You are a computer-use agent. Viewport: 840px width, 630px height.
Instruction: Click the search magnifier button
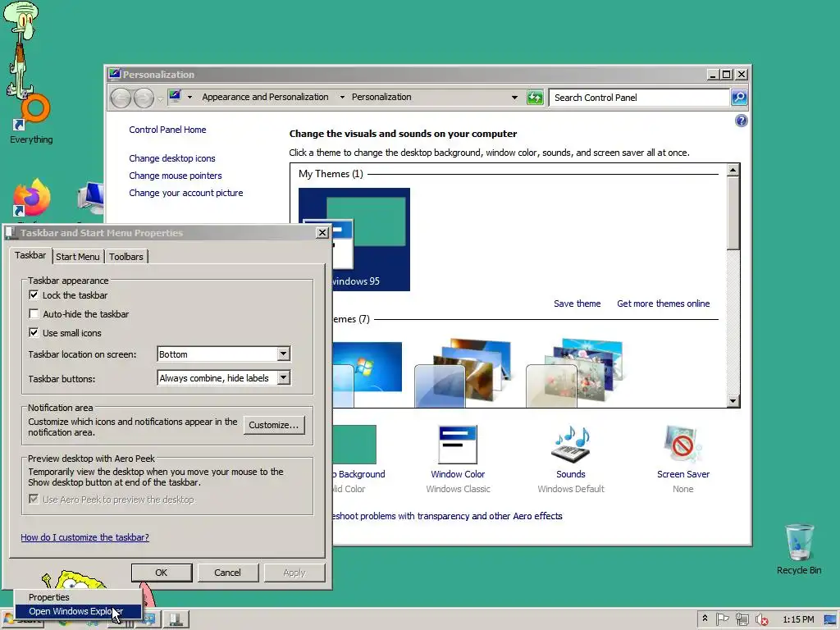739,98
